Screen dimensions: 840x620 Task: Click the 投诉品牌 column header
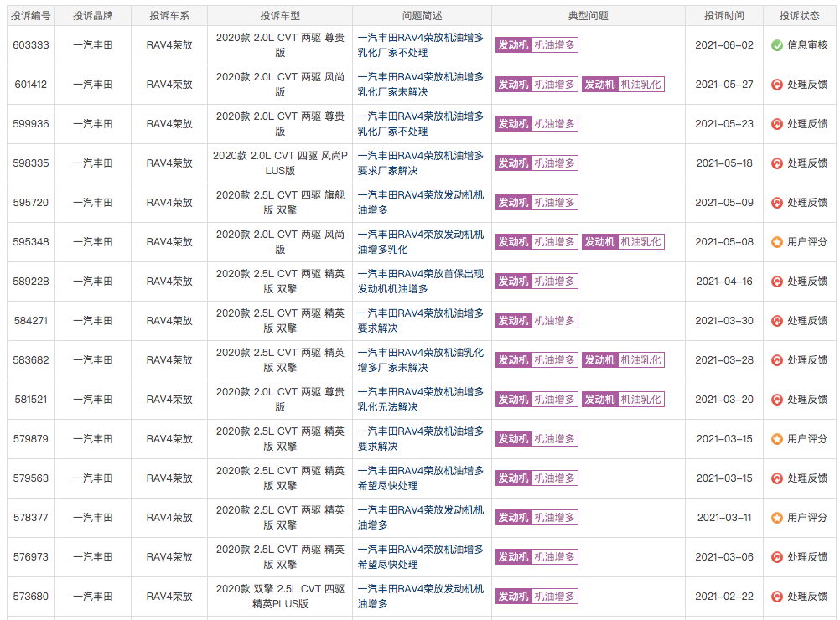point(93,16)
